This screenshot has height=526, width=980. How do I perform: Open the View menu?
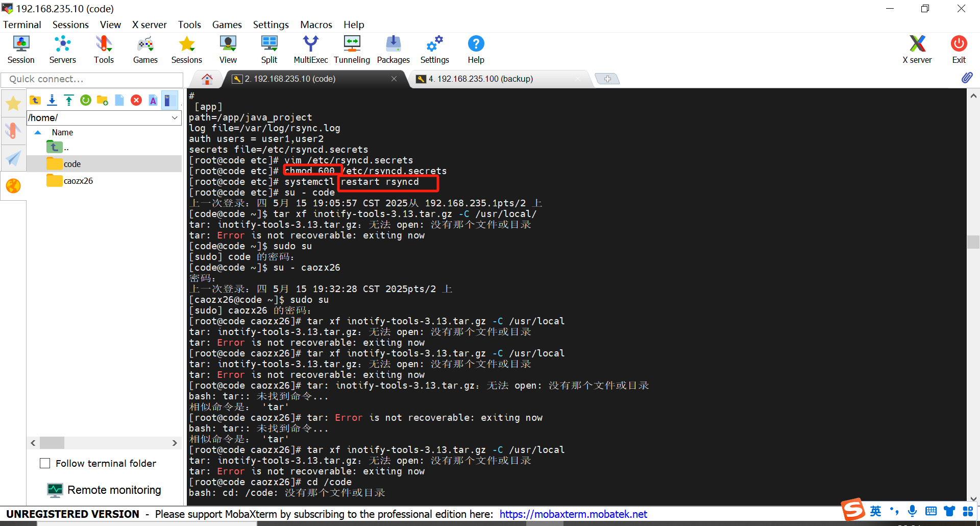[x=110, y=25]
